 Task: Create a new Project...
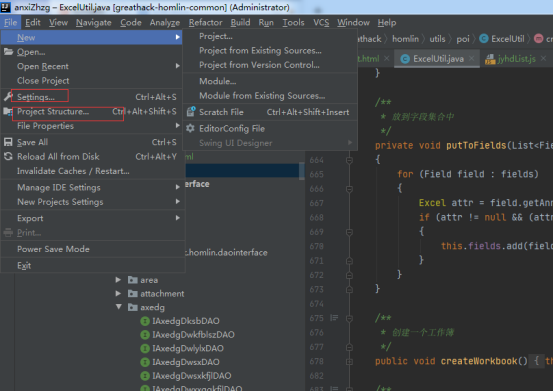(270, 36)
